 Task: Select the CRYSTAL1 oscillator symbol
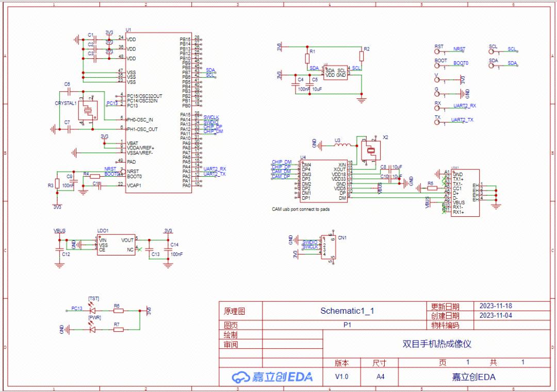click(x=87, y=110)
